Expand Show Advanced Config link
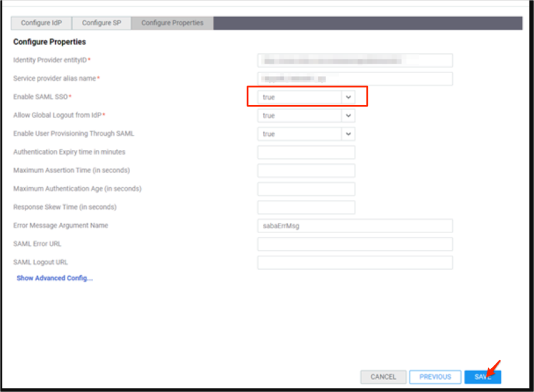 tap(55, 278)
